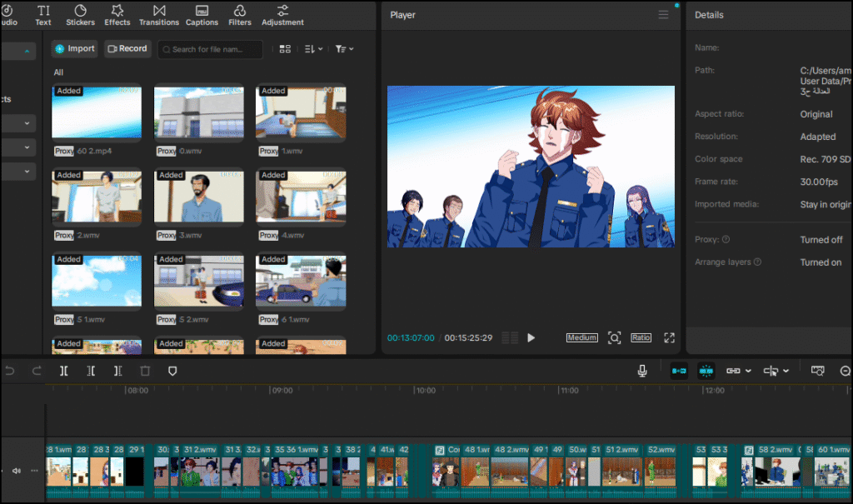Click the Import button
This screenshot has width=853, height=504.
point(75,48)
